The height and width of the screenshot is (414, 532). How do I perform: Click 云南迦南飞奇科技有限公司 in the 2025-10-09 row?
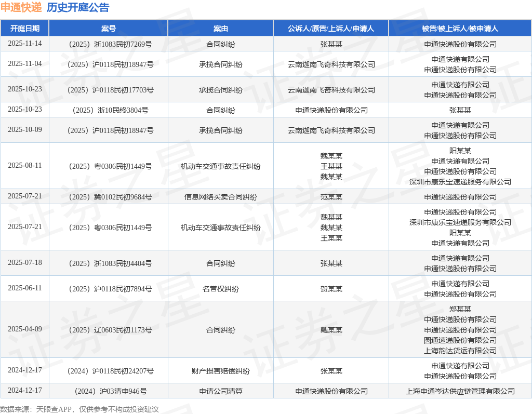click(331, 130)
